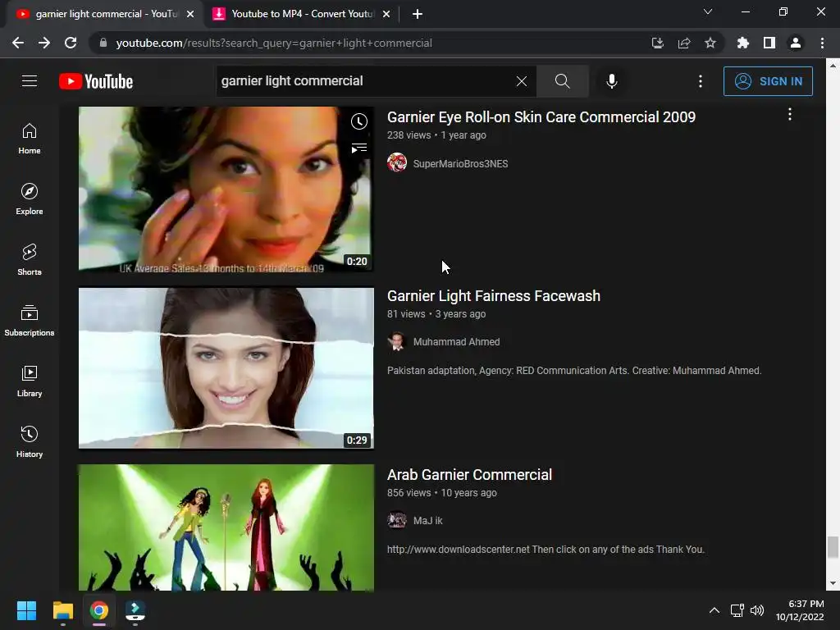Close the Youtube to MP4 tab
This screenshot has height=630, width=840.
[x=386, y=14]
